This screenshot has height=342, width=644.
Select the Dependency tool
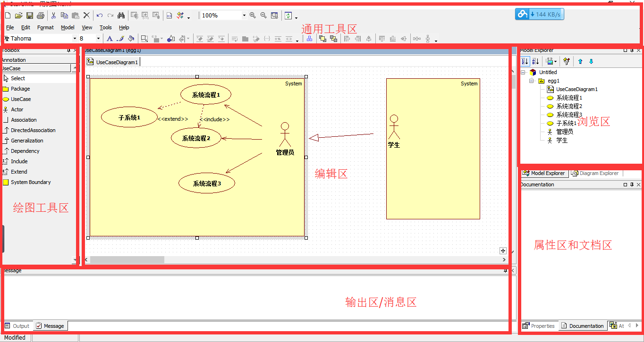38,151
